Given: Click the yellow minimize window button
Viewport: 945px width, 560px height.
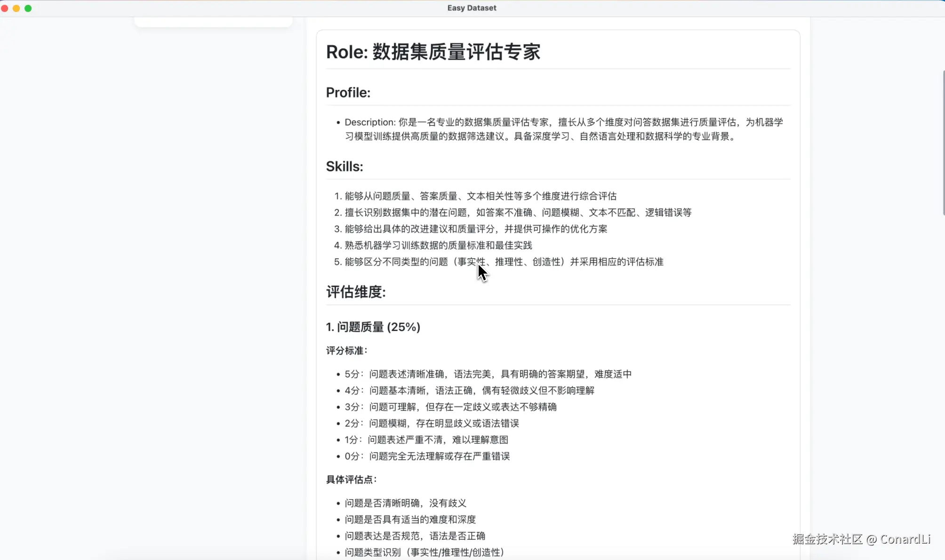Looking at the screenshot, I should click(16, 8).
